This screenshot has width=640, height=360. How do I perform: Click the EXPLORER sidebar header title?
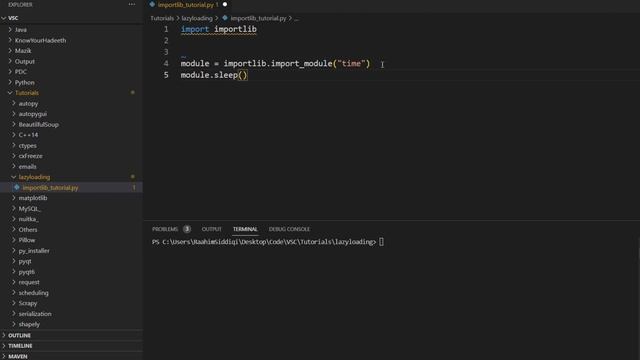[20, 4]
